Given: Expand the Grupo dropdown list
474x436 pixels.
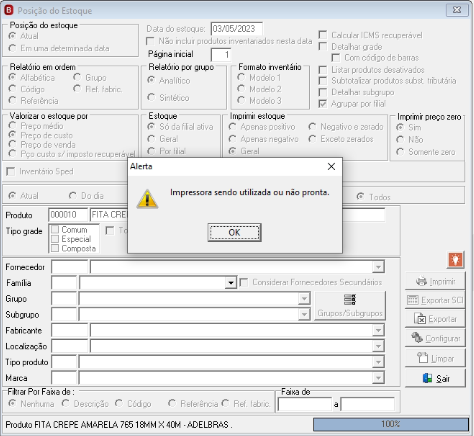Looking at the screenshot, I should click(x=304, y=298).
